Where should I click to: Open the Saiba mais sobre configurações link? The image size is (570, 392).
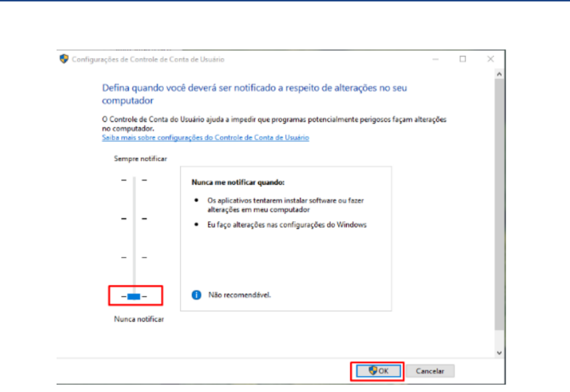tap(205, 138)
